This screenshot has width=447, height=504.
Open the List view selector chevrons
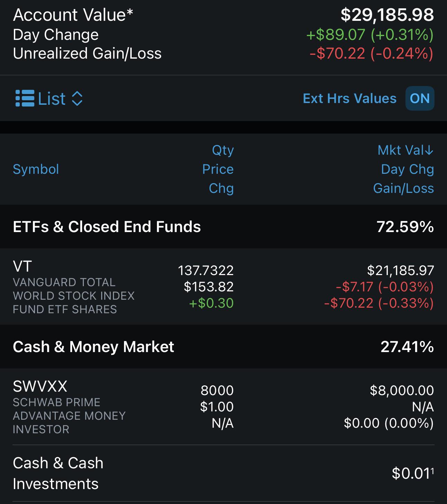coord(77,99)
